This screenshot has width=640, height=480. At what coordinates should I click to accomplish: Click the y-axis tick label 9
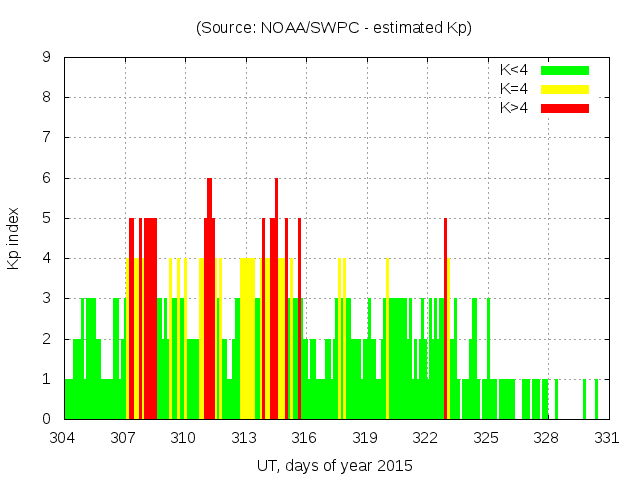click(x=47, y=57)
